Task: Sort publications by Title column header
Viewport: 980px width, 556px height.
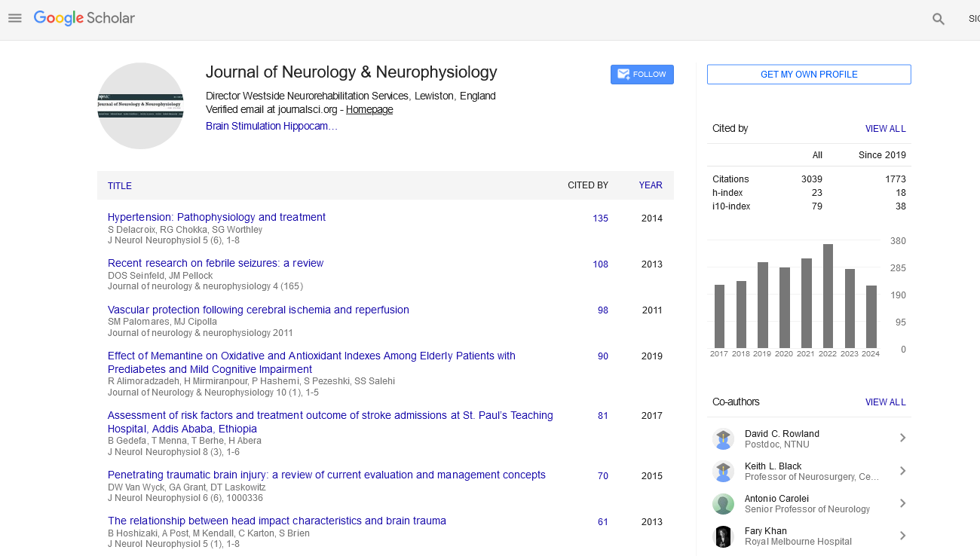Action: point(119,186)
